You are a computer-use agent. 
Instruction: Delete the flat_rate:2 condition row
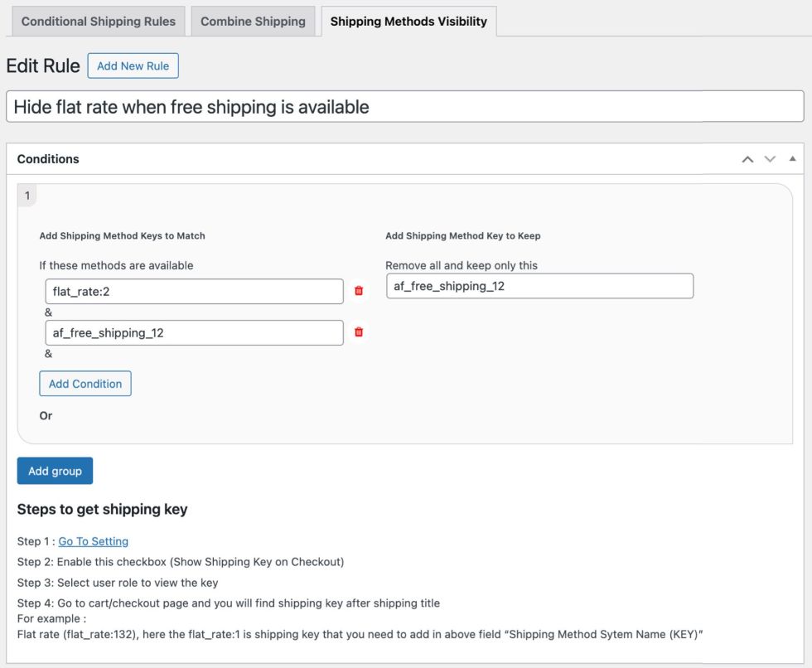[359, 291]
